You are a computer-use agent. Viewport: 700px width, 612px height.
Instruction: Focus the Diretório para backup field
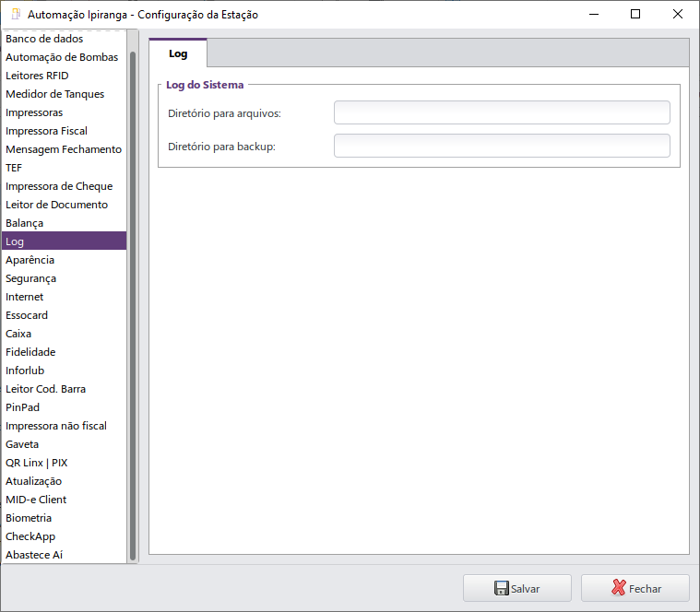[502, 146]
